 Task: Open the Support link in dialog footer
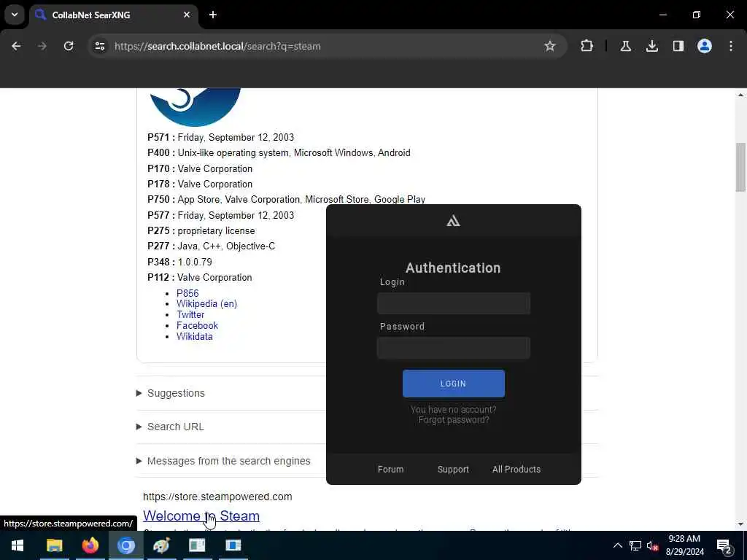pos(453,469)
